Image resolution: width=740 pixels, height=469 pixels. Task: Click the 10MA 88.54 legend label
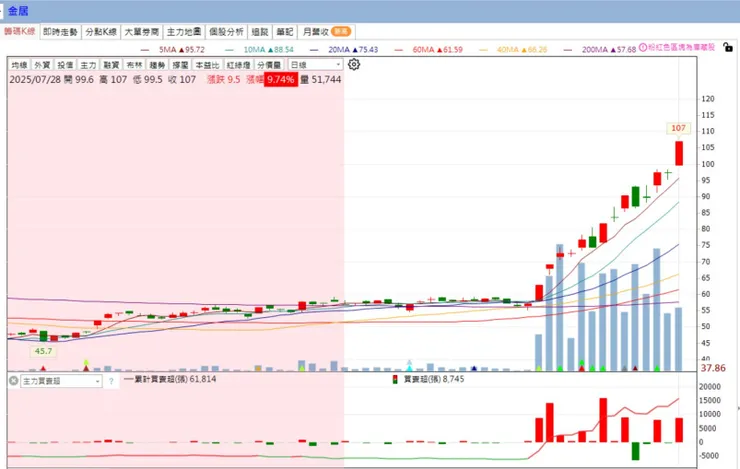[269, 50]
